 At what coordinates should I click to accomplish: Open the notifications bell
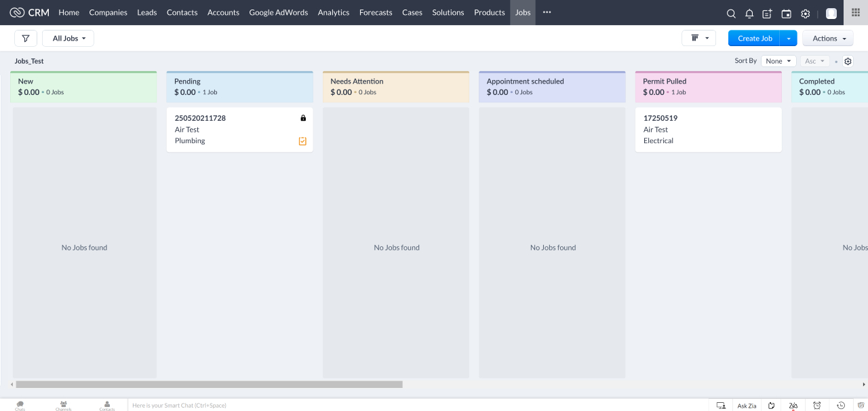pos(749,13)
